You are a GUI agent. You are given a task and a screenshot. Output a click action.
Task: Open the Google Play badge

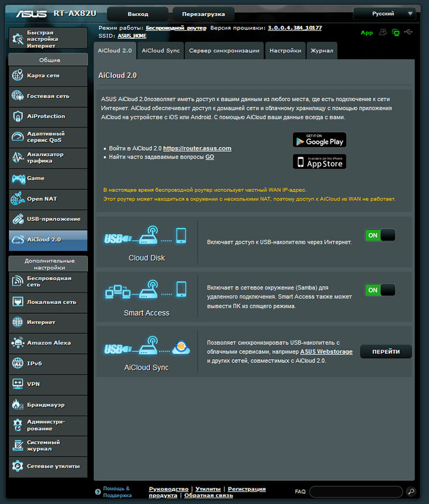coord(320,140)
